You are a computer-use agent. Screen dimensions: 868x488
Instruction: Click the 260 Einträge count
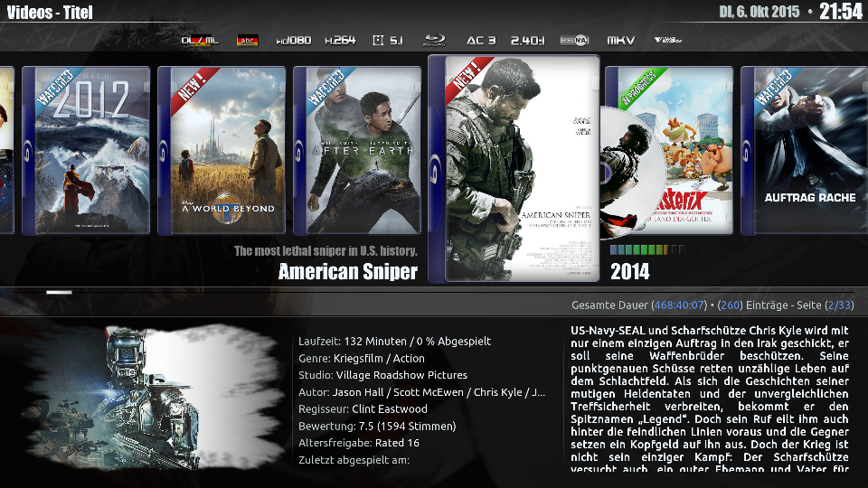coord(758,305)
